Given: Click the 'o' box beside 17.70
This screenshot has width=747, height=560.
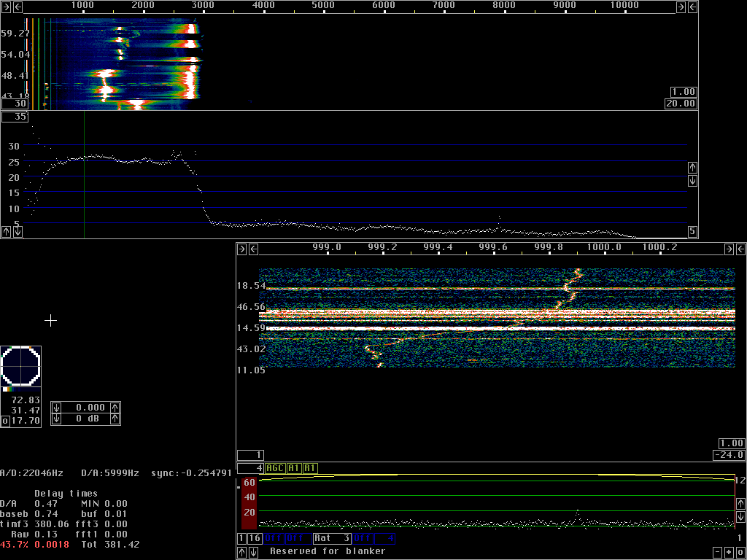Looking at the screenshot, I should 5,421.
